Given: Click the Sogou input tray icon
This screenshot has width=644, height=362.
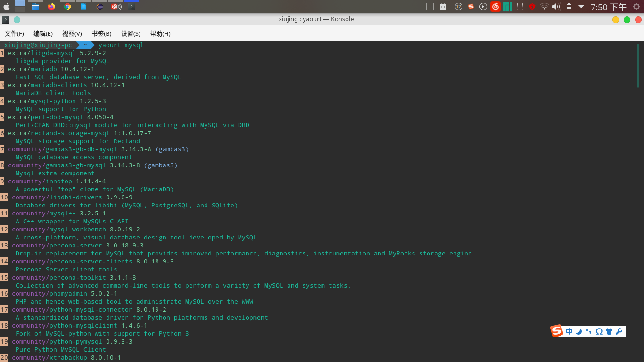Looking at the screenshot, I should tap(471, 7).
